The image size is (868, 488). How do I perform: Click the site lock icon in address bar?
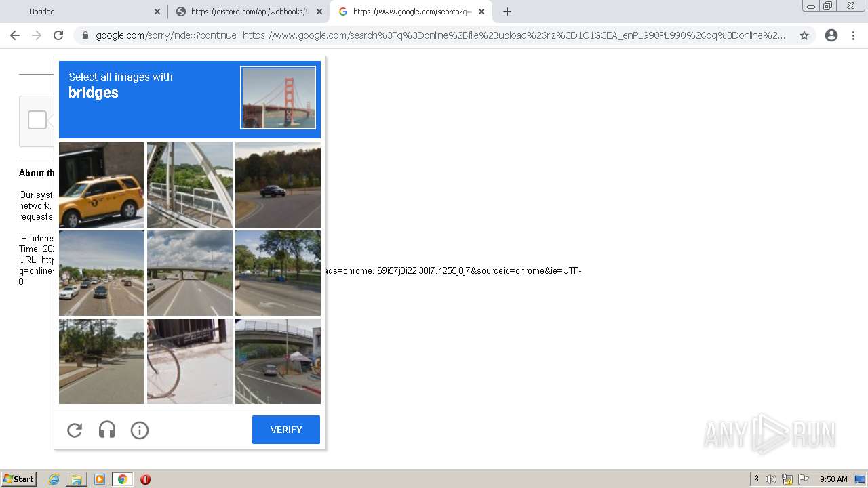pyautogui.click(x=84, y=35)
